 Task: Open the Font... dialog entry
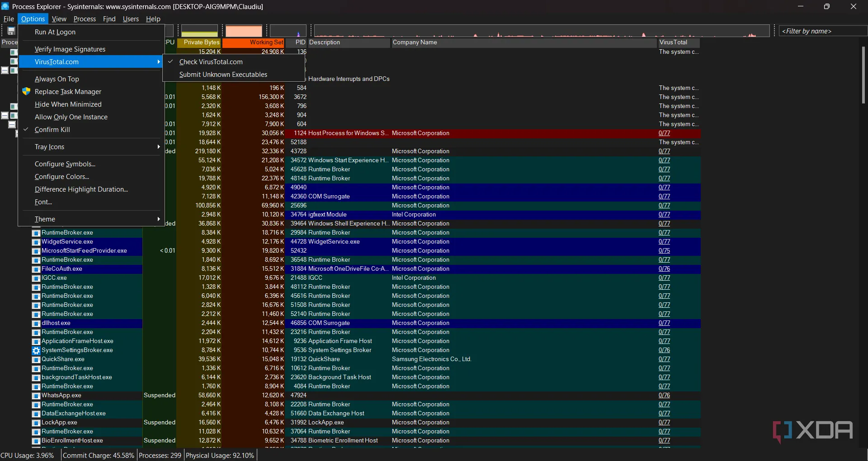point(91,202)
